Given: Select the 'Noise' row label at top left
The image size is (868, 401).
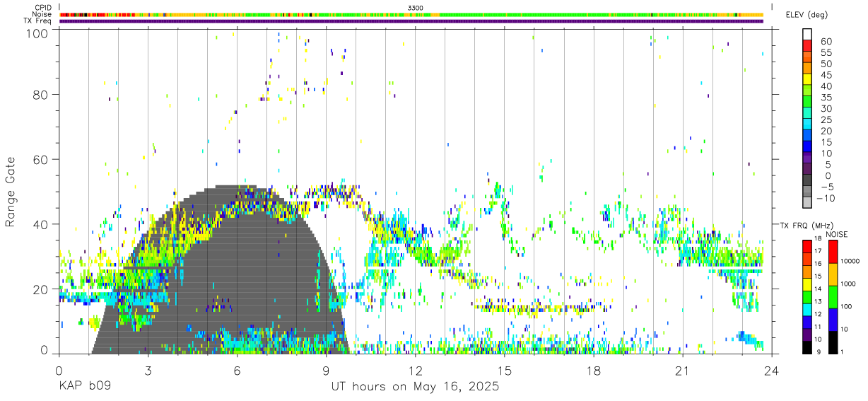Looking at the screenshot, I should pos(42,14).
